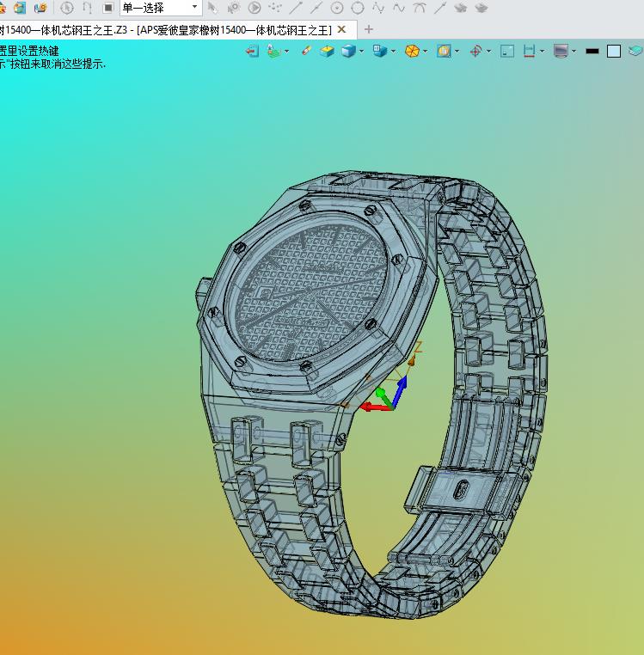
Task: Click the small framed window icon
Action: pos(507,52)
